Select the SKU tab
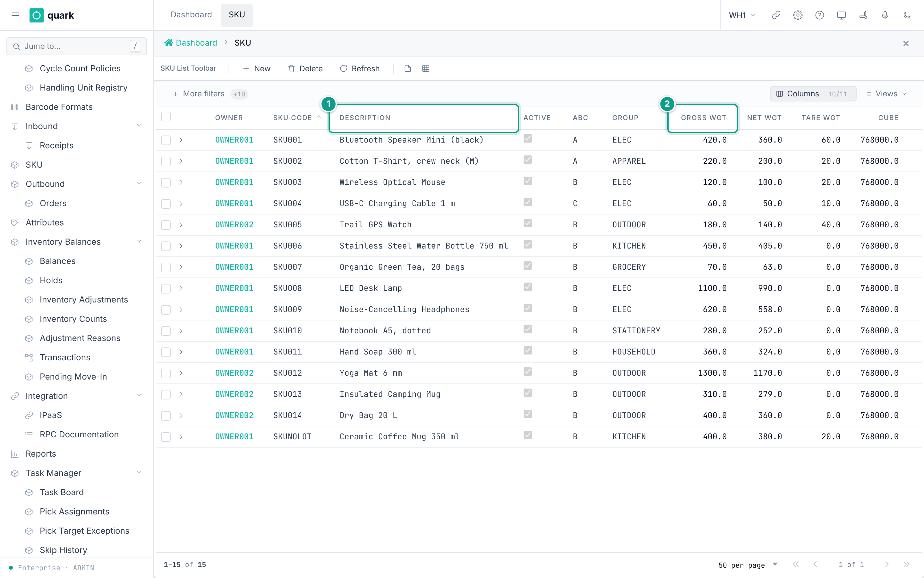The width and height of the screenshot is (924, 578). pyautogui.click(x=237, y=15)
